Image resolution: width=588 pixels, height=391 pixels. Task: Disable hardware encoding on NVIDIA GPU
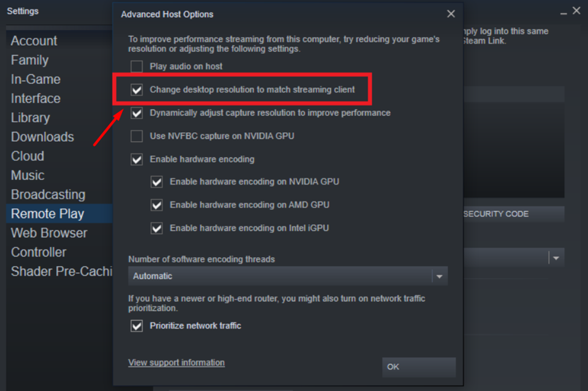click(157, 182)
